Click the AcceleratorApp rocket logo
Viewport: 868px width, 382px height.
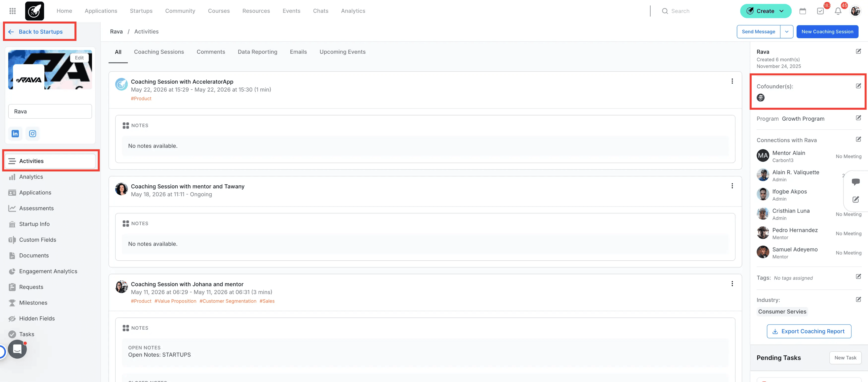point(34,11)
